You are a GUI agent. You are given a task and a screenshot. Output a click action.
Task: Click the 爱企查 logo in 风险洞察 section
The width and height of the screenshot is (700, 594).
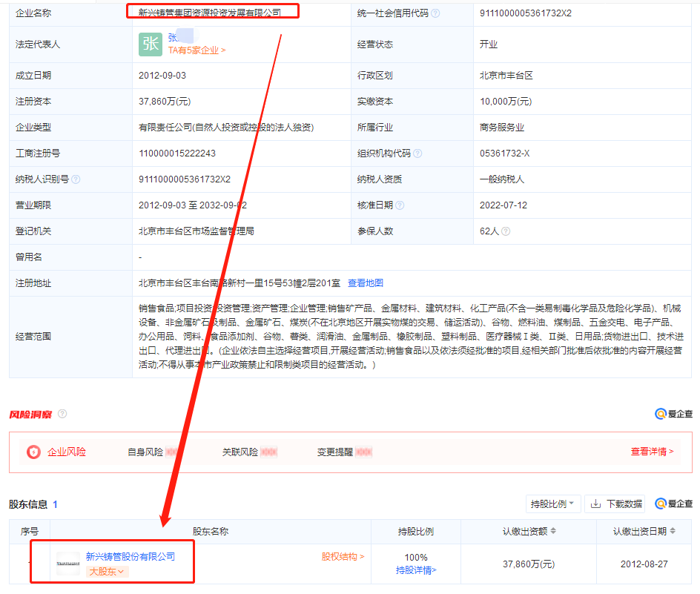(673, 414)
